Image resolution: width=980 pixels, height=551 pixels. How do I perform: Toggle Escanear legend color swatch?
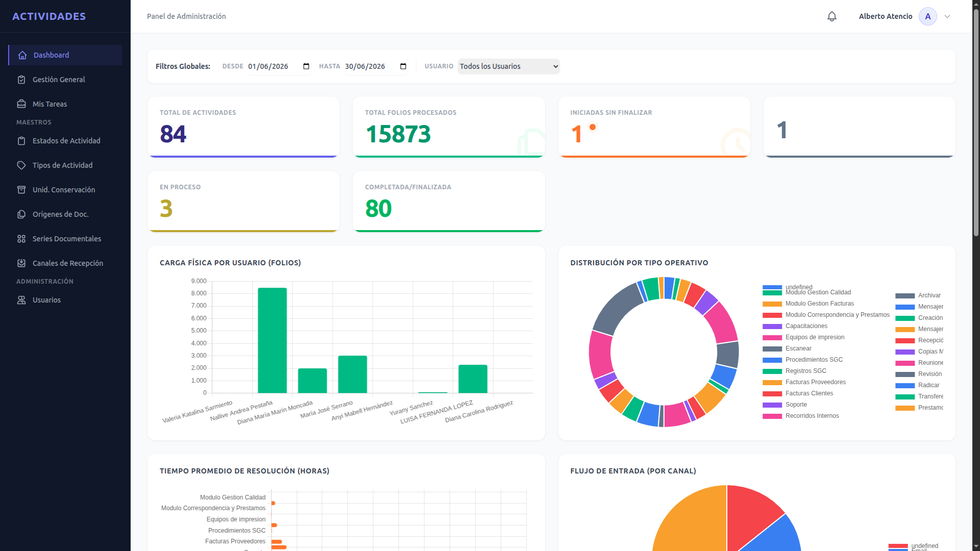click(x=772, y=349)
